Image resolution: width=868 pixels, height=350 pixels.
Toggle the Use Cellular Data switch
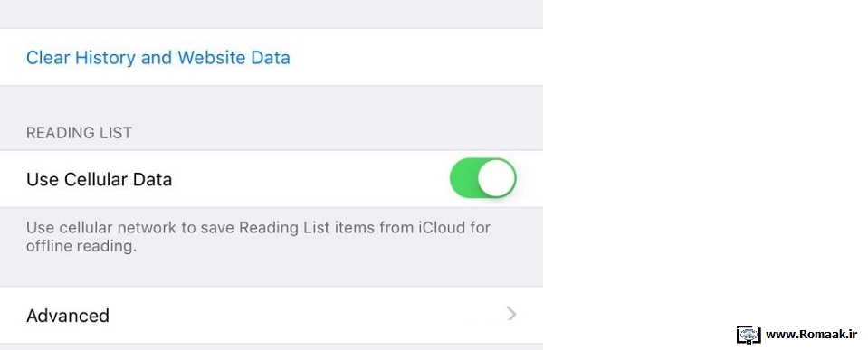482,178
